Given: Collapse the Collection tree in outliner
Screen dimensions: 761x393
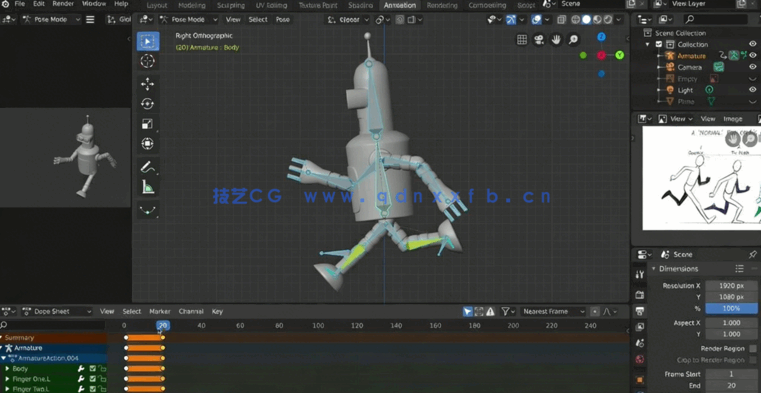Looking at the screenshot, I should click(x=647, y=44).
